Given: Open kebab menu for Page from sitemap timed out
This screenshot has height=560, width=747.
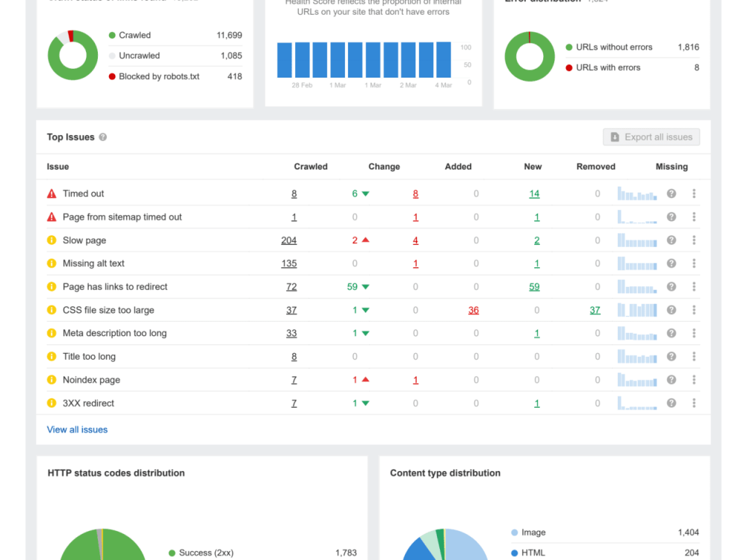Looking at the screenshot, I should [694, 217].
